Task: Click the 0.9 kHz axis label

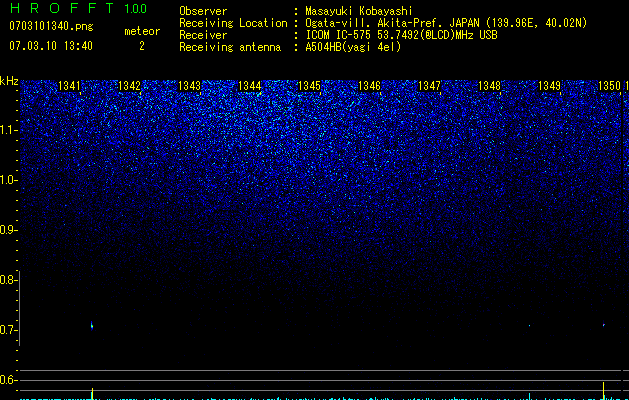Action: [x=8, y=230]
